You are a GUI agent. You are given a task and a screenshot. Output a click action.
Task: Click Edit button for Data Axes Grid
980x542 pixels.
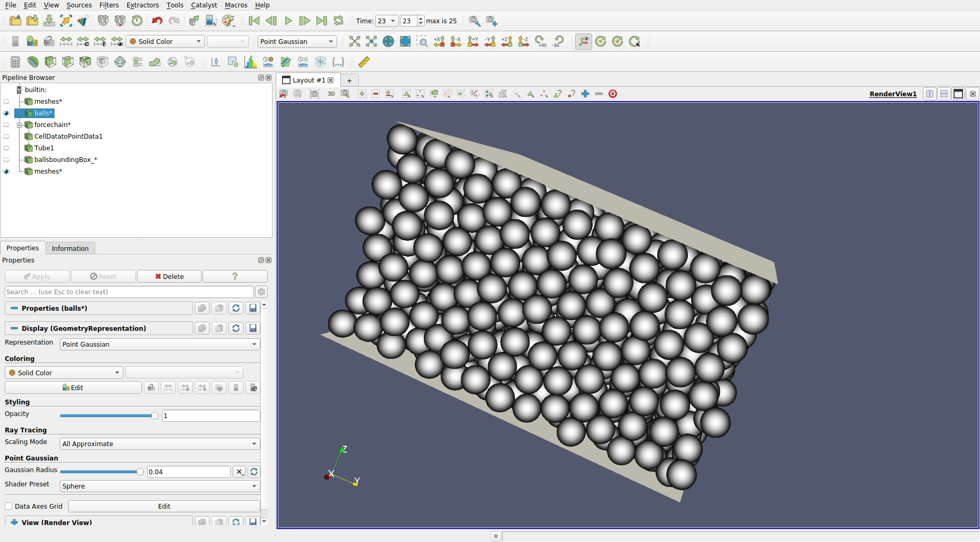point(164,506)
